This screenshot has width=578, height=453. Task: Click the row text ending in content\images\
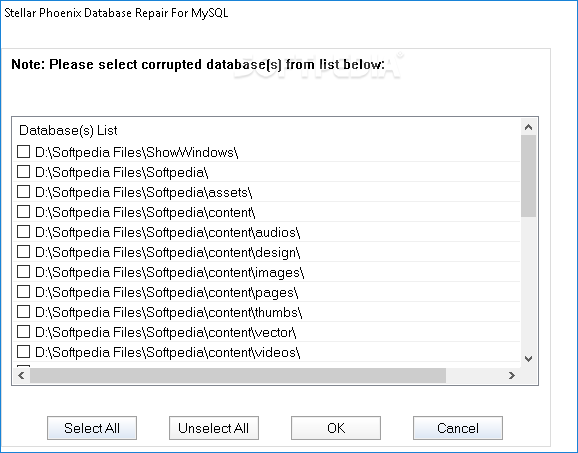point(170,272)
